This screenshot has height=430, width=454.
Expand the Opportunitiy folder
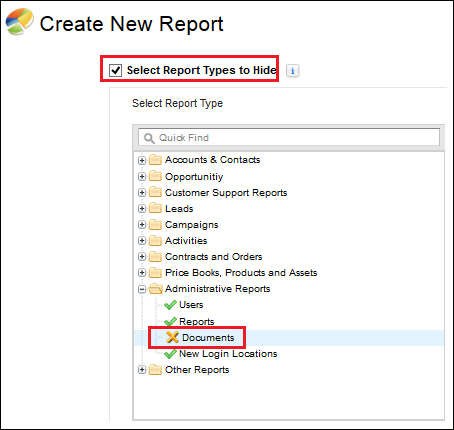coord(142,176)
